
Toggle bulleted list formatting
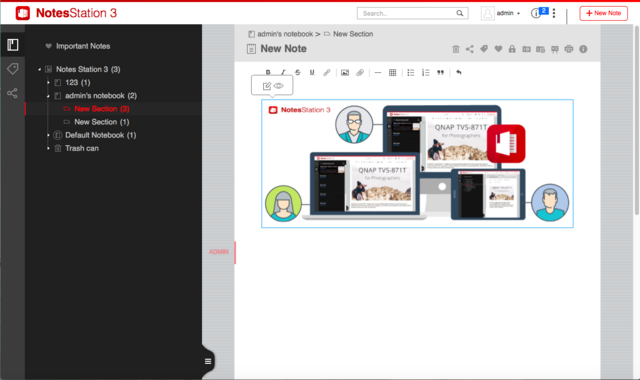point(411,73)
